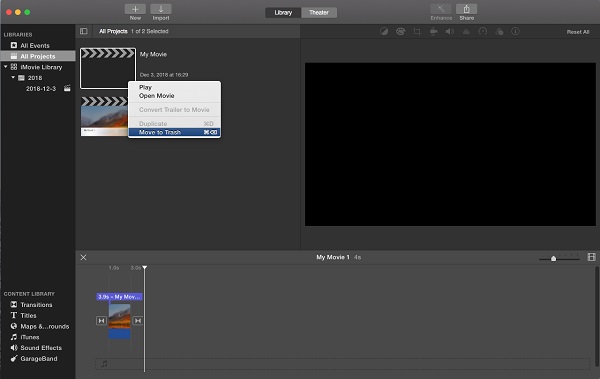Open the color balance adjustment
The height and width of the screenshot is (379, 600).
pos(384,31)
